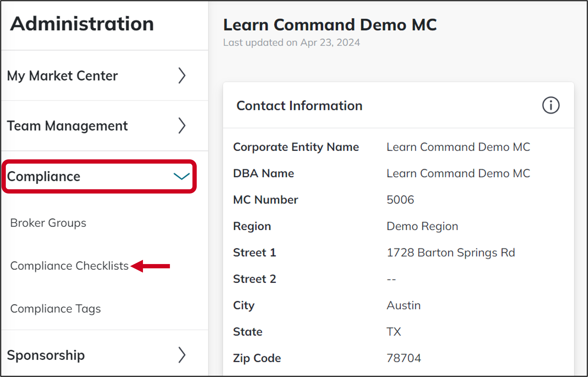Click the Sponsorship chevron icon

click(182, 355)
